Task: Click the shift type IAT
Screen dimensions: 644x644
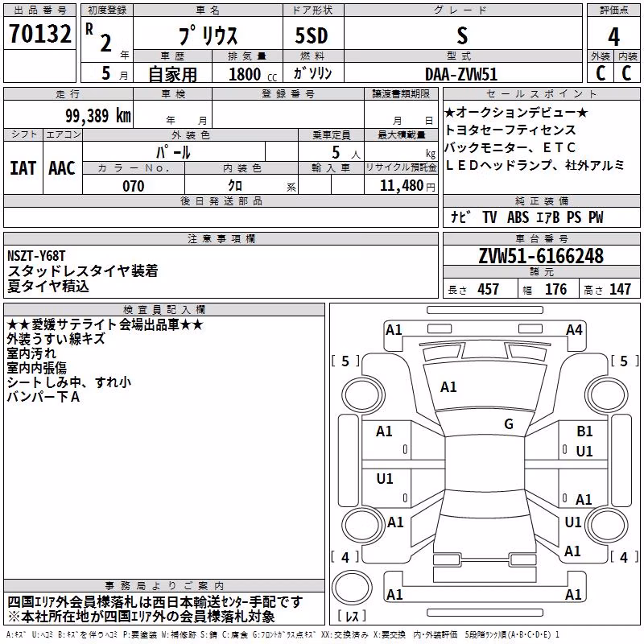Action: pyautogui.click(x=23, y=168)
